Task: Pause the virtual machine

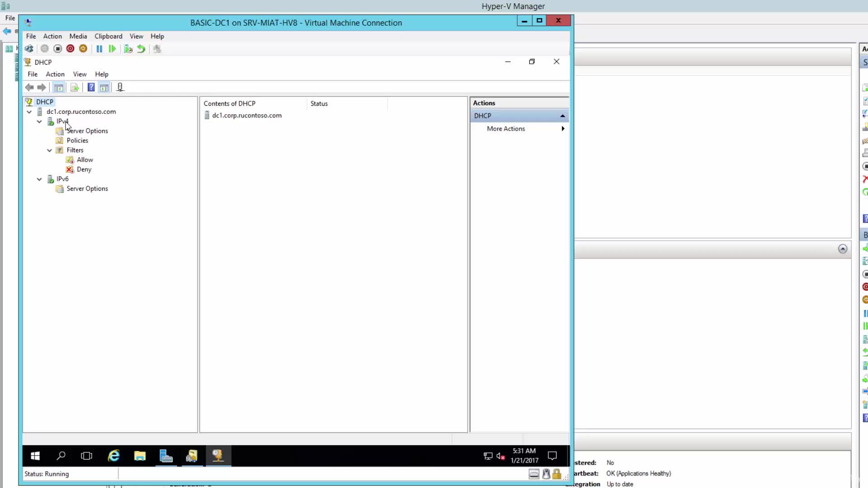Action: tap(99, 49)
